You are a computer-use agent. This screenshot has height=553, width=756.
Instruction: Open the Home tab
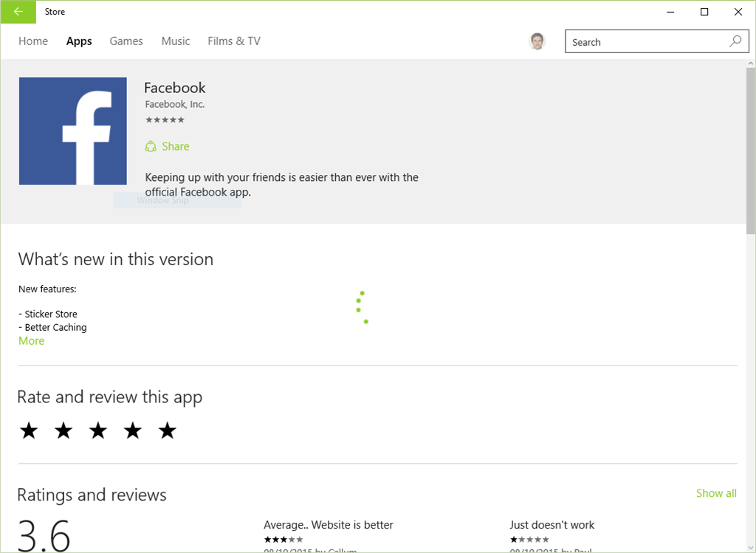point(33,41)
